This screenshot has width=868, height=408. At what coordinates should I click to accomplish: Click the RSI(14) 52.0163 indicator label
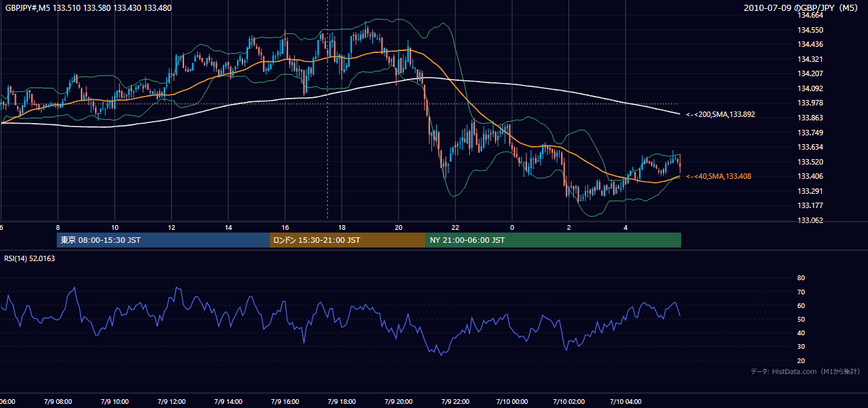pyautogui.click(x=30, y=258)
